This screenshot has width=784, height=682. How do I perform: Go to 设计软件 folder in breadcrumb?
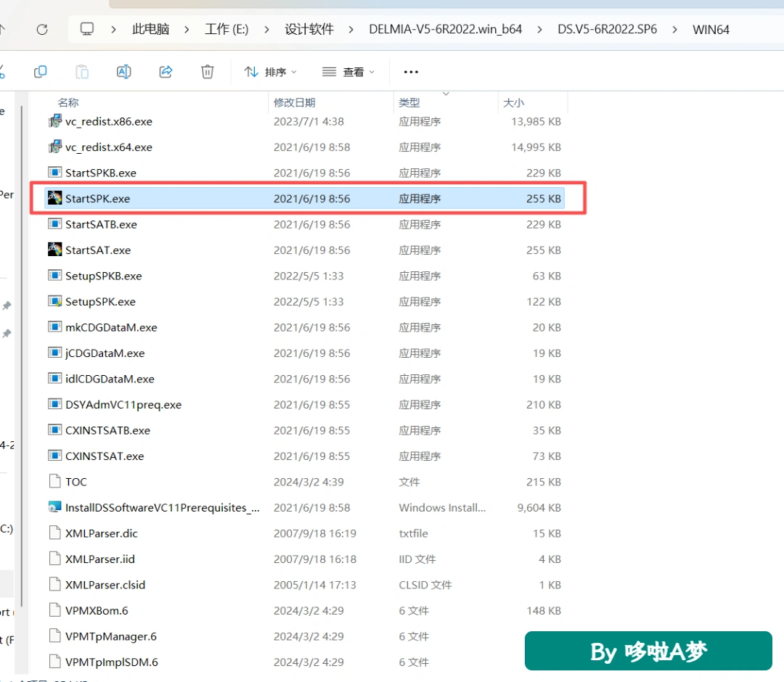[309, 29]
